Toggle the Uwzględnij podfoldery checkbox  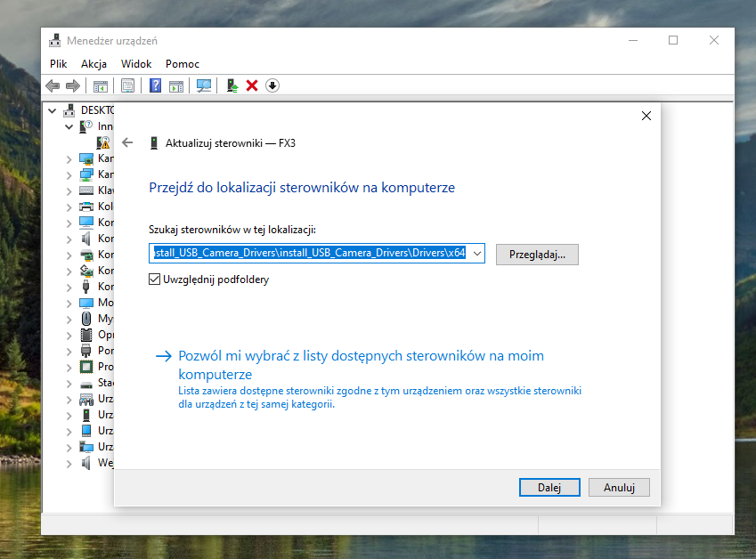click(154, 279)
